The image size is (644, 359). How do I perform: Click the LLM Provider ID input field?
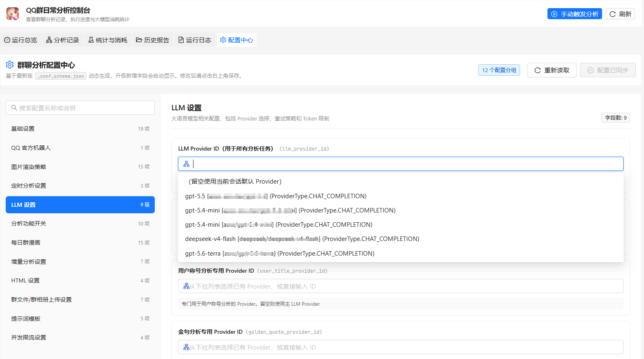pyautogui.click(x=401, y=164)
